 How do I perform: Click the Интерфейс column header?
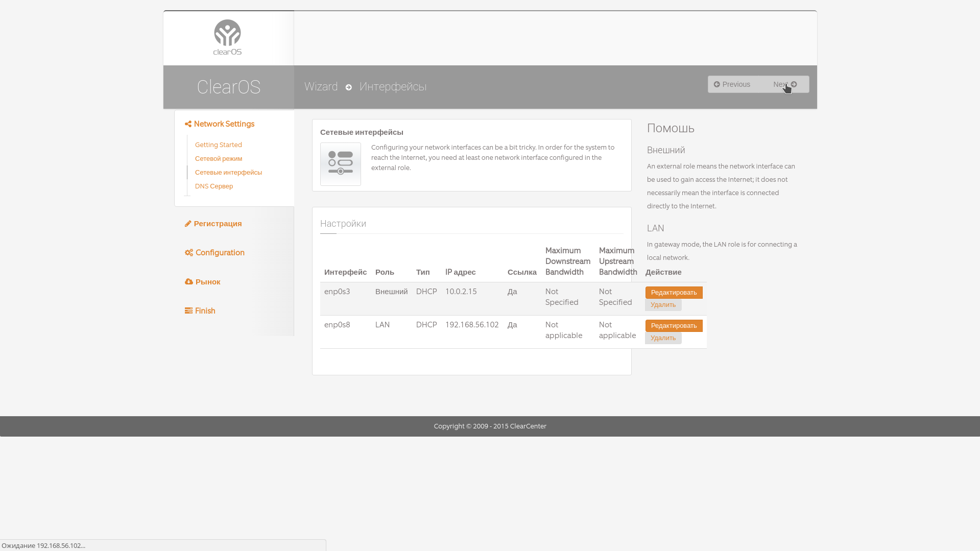(346, 272)
